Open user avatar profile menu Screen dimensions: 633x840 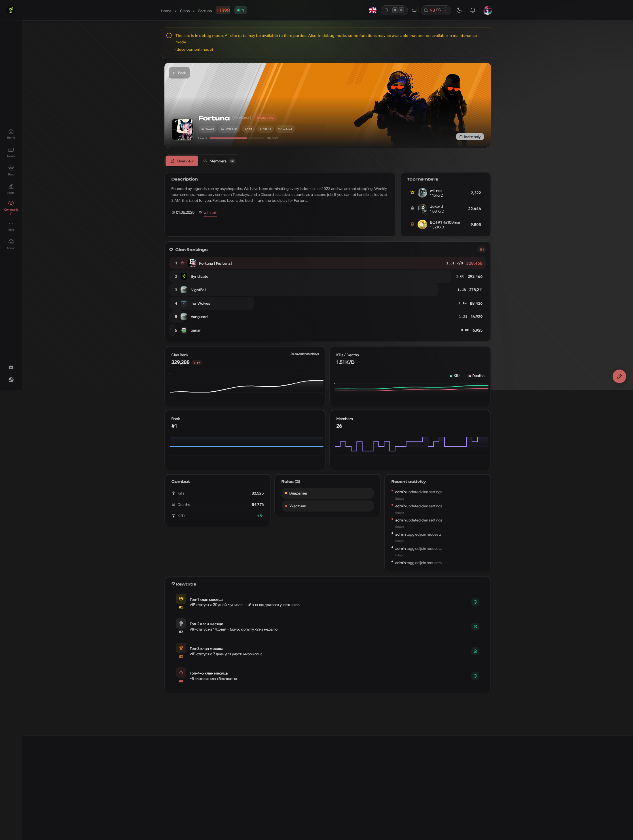click(x=488, y=10)
